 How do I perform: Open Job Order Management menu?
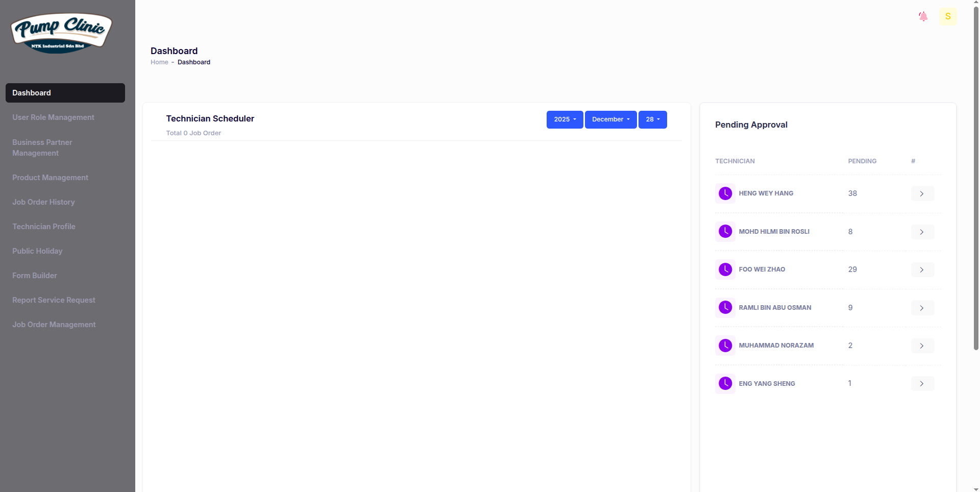(65, 325)
